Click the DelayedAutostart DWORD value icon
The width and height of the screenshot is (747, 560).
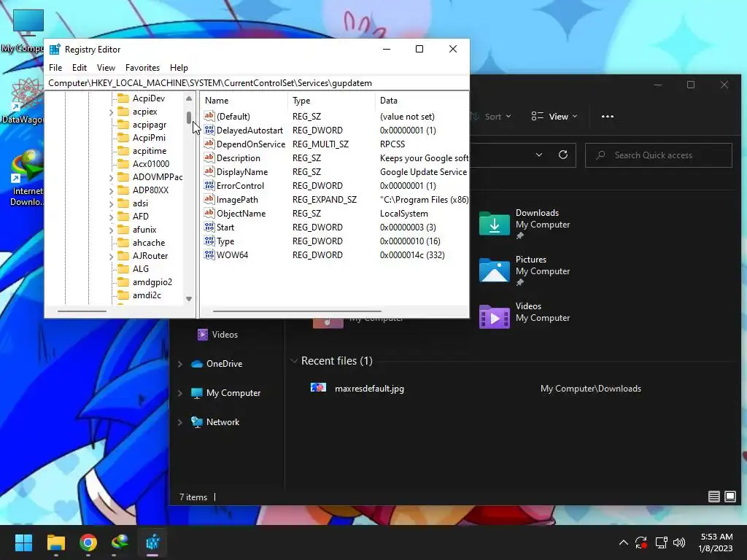pos(209,130)
